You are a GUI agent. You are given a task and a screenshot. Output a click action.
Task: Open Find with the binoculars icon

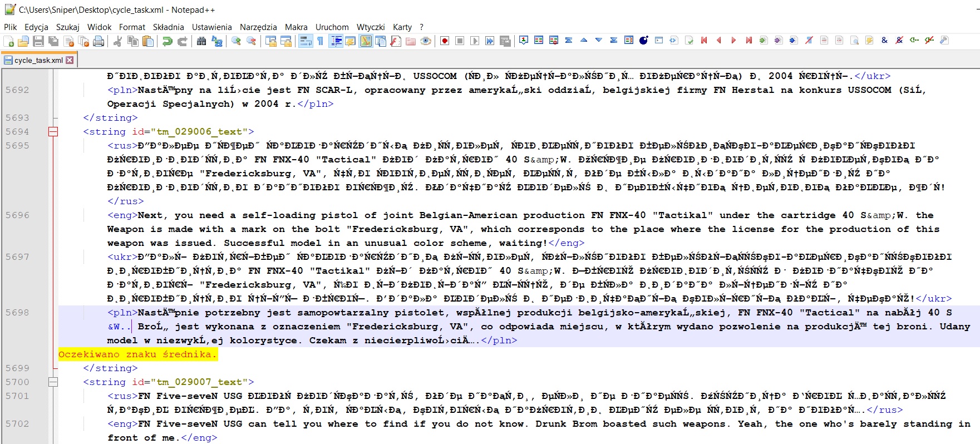coord(201,41)
